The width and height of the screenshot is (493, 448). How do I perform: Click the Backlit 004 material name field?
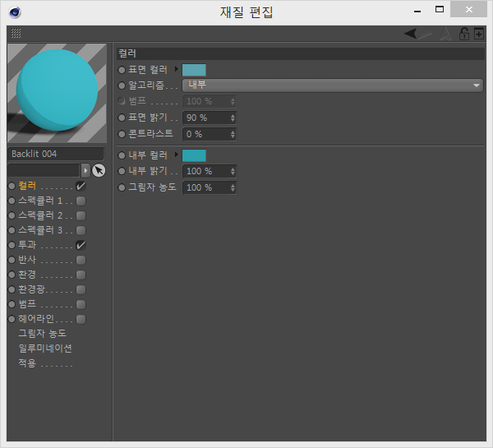coord(56,154)
